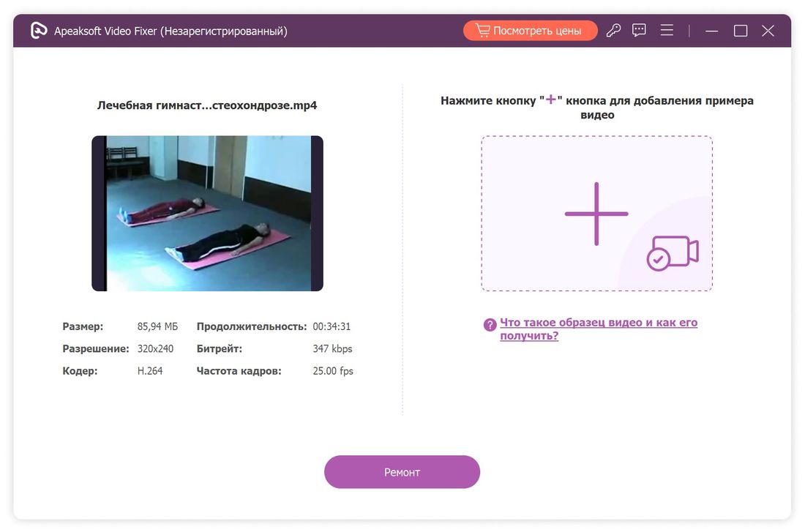Minimize the application window
The height and width of the screenshot is (532, 805).
coord(711,30)
